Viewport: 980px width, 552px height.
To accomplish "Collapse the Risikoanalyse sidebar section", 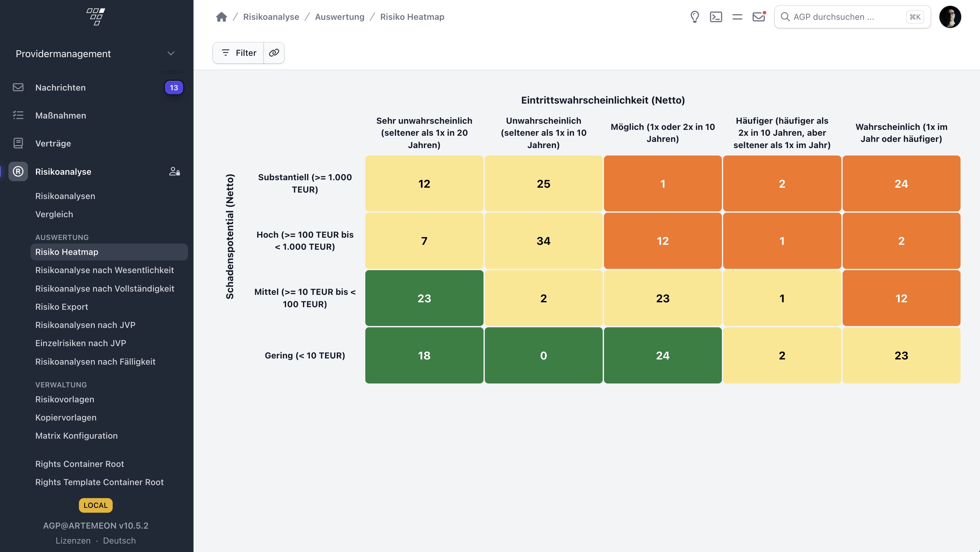I will point(63,171).
